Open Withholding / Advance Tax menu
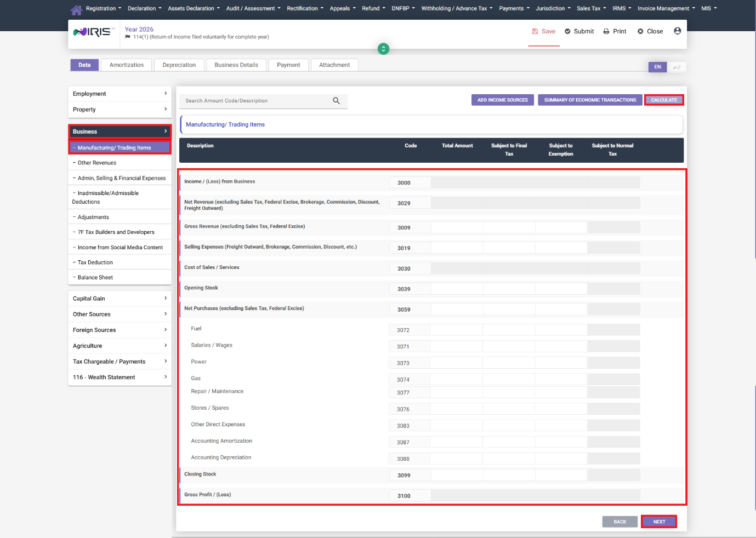Viewport: 756px width, 538px height. 457,8
